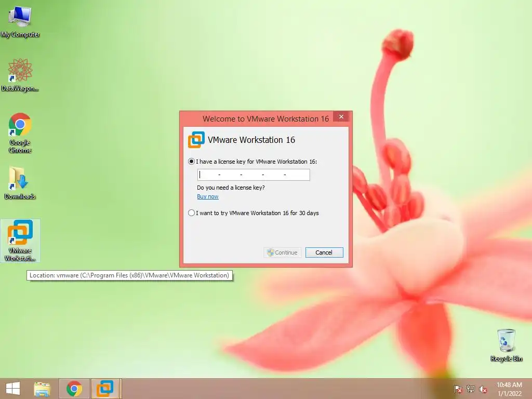The image size is (532, 399).
Task: Click the 'VMware Workstation 16' heading text
Action: click(x=251, y=140)
